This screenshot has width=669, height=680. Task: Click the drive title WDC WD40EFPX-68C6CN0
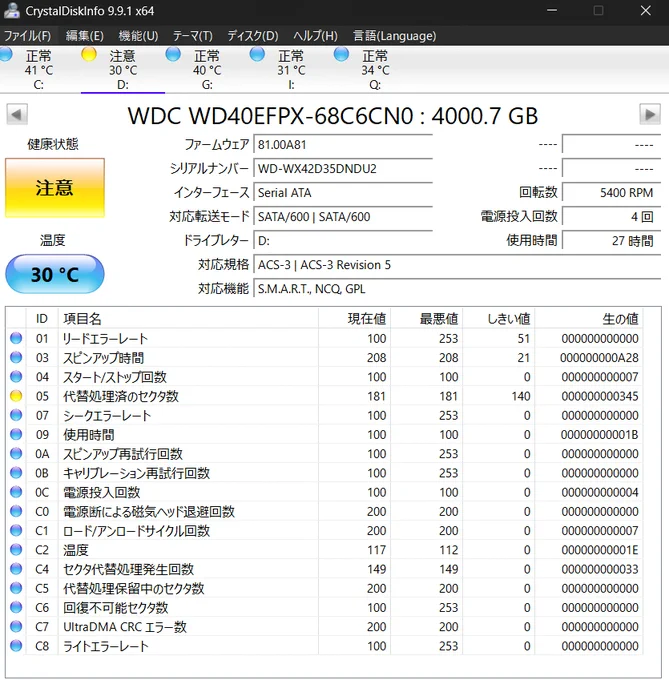click(270, 116)
